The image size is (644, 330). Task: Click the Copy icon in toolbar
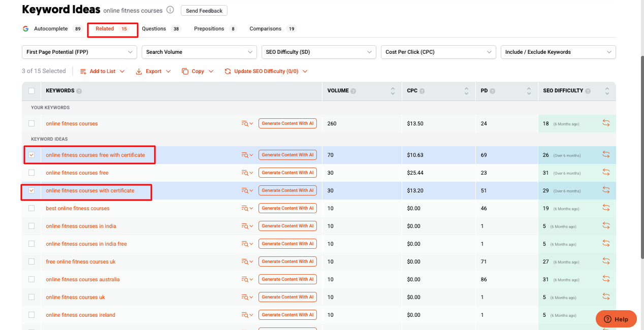tap(185, 72)
